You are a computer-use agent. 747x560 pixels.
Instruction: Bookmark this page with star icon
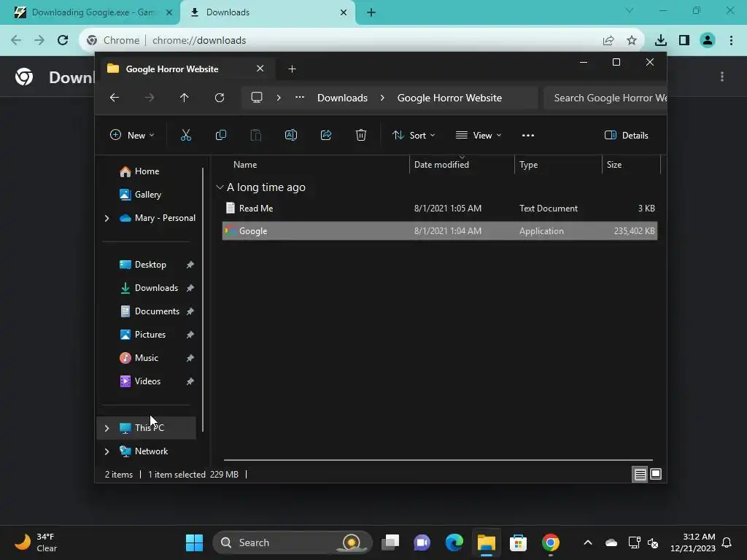(631, 41)
